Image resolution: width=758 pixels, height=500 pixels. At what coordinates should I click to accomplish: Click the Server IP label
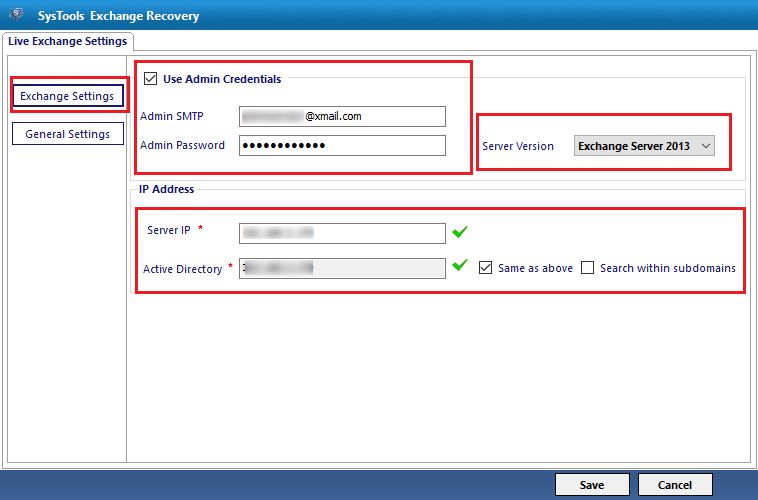tap(169, 230)
